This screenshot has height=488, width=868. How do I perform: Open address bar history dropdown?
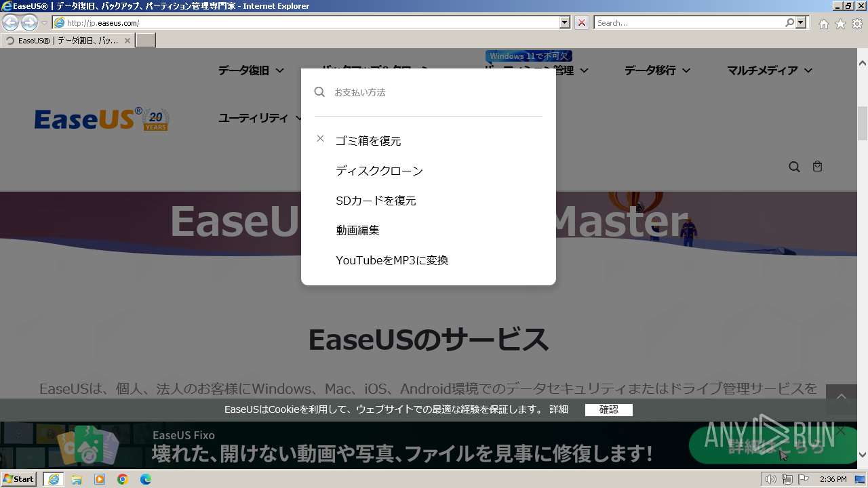pos(565,23)
